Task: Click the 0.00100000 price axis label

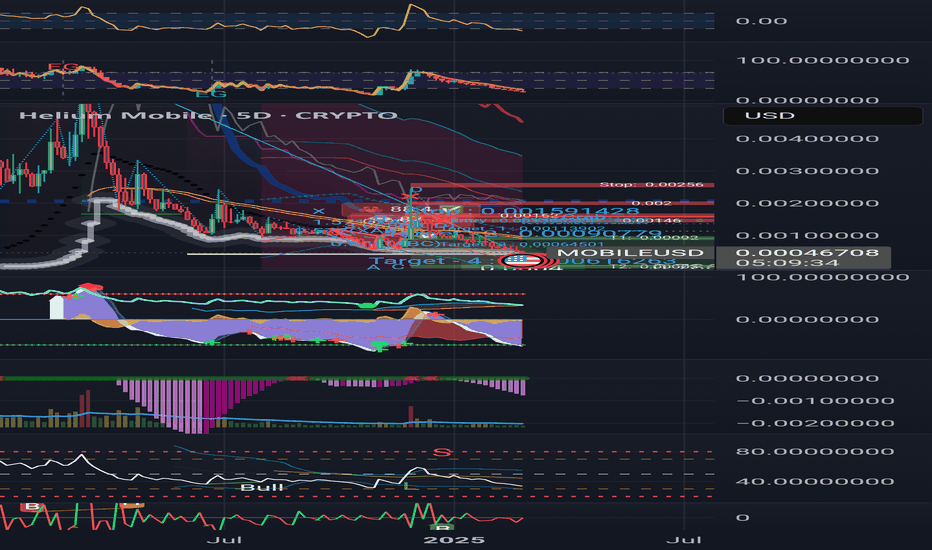Action: (807, 235)
